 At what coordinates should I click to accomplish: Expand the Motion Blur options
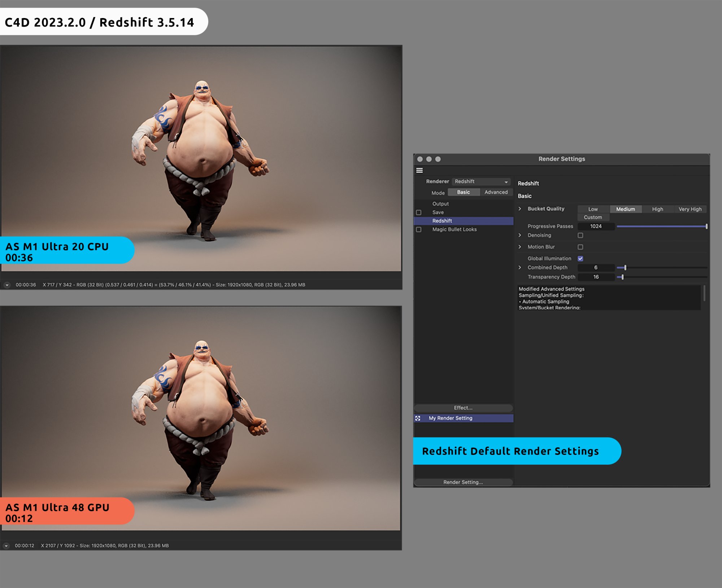[520, 247]
